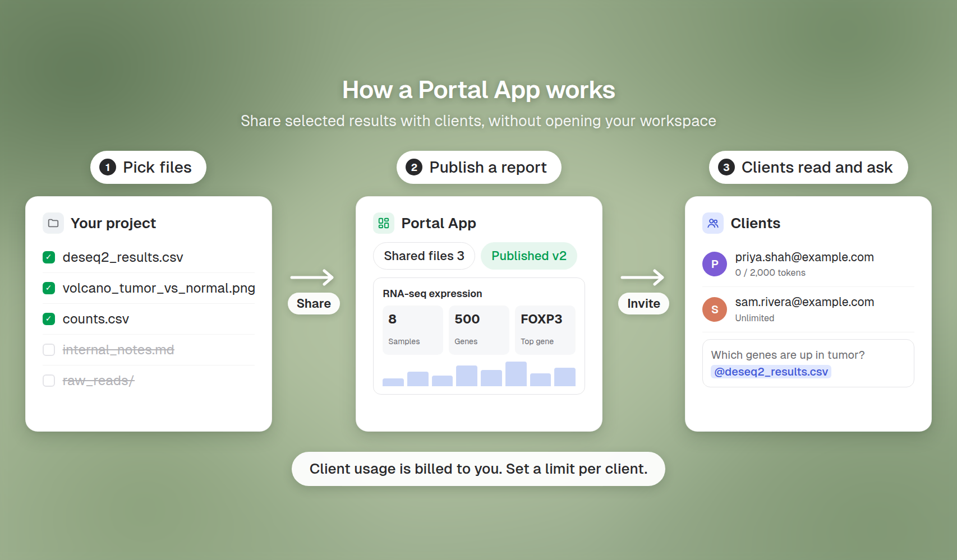The height and width of the screenshot is (560, 957).
Task: Click the Invite button
Action: pos(643,303)
